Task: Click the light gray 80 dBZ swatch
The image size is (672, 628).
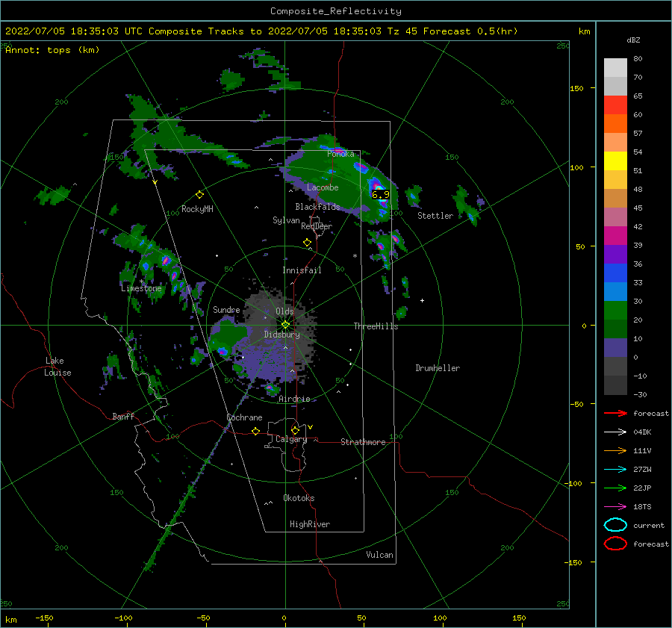Action: [x=615, y=67]
